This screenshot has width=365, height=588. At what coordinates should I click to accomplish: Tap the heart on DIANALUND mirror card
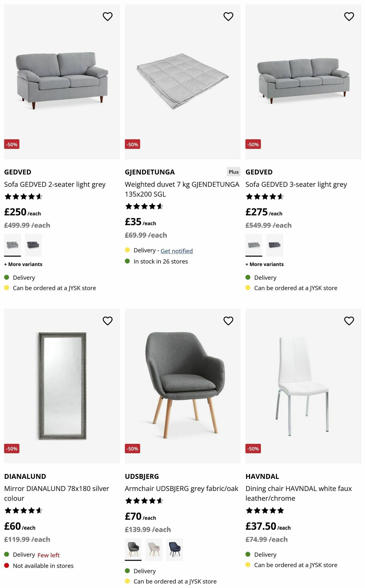[x=107, y=321]
